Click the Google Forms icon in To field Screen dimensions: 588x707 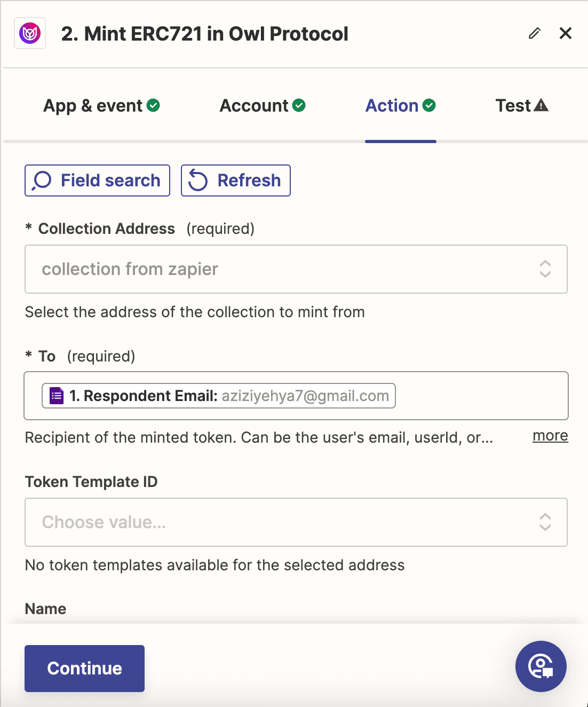57,396
